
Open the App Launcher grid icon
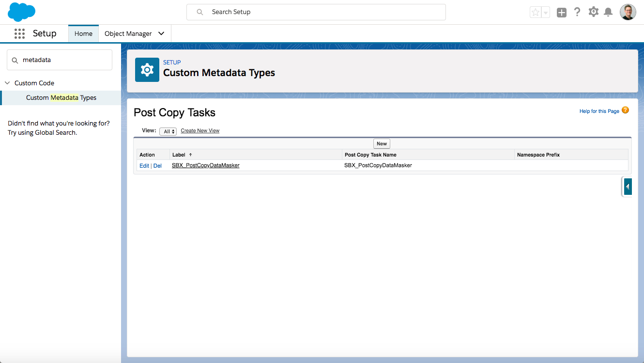pyautogui.click(x=19, y=33)
